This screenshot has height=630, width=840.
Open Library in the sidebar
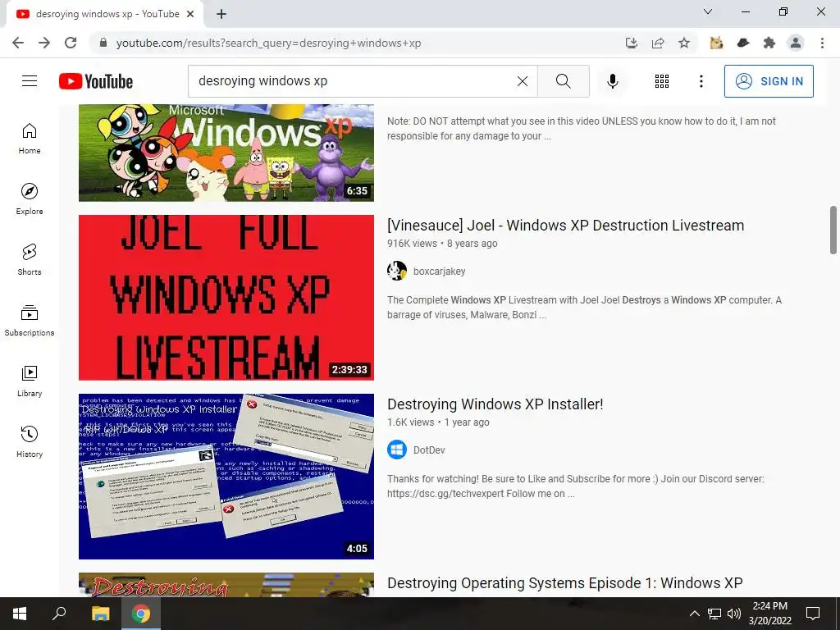point(30,381)
